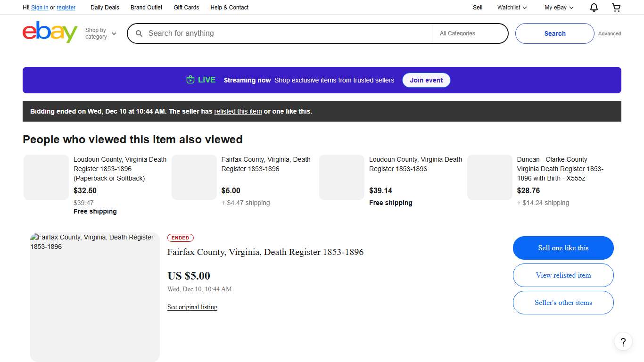Click the LIVE shopping bag icon
The image size is (644, 362).
click(x=190, y=80)
